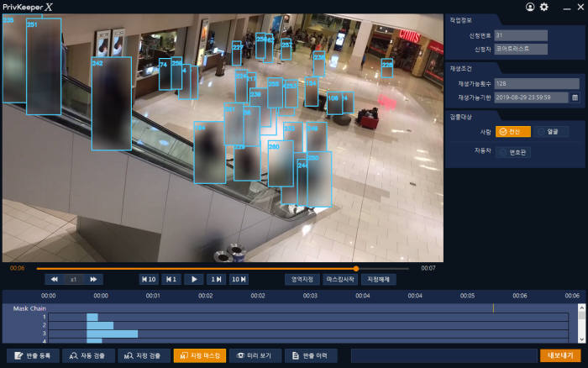Viewport: 588px width, 368px height.
Task: Click the rewind speed double-arrow button
Action: click(55, 279)
